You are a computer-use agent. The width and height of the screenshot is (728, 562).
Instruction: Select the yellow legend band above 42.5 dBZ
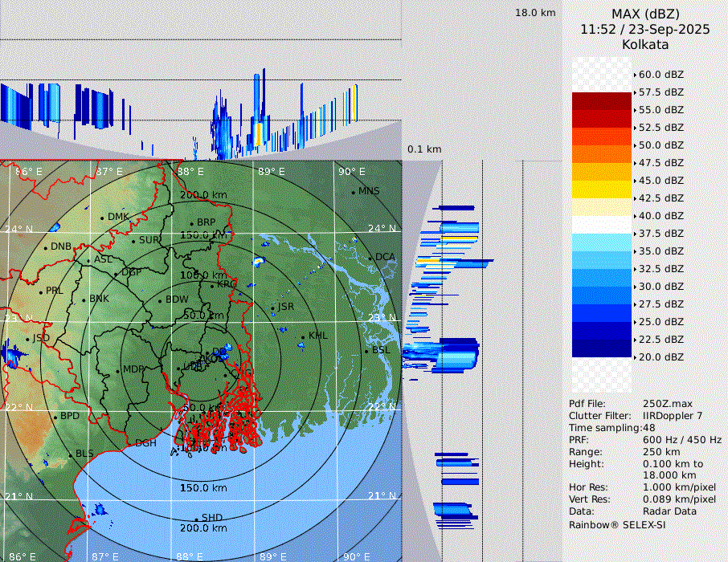pos(601,189)
